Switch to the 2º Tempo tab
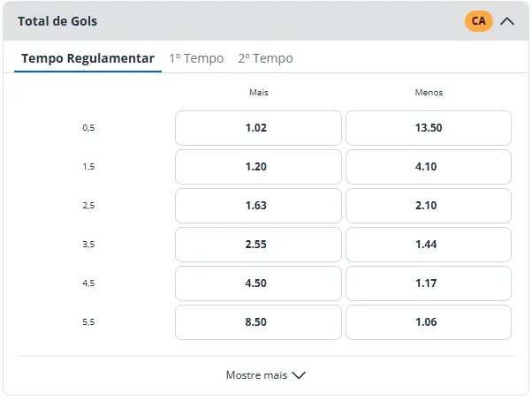This screenshot has width=532, height=400. tap(265, 58)
